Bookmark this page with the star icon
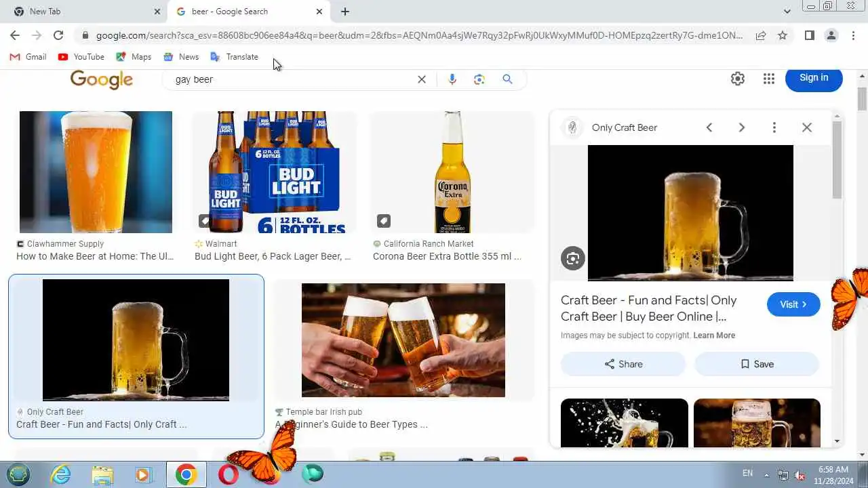The height and width of the screenshot is (488, 868). 783,35
